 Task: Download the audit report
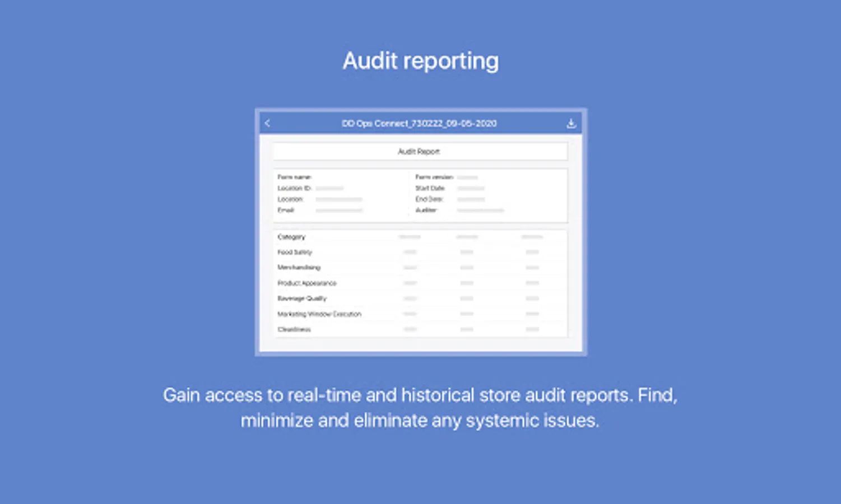[571, 123]
